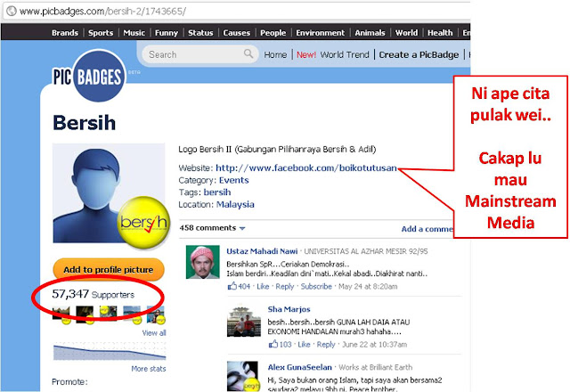Click Add to profile picture button
Viewport: 570px width, 392px height.
(109, 269)
